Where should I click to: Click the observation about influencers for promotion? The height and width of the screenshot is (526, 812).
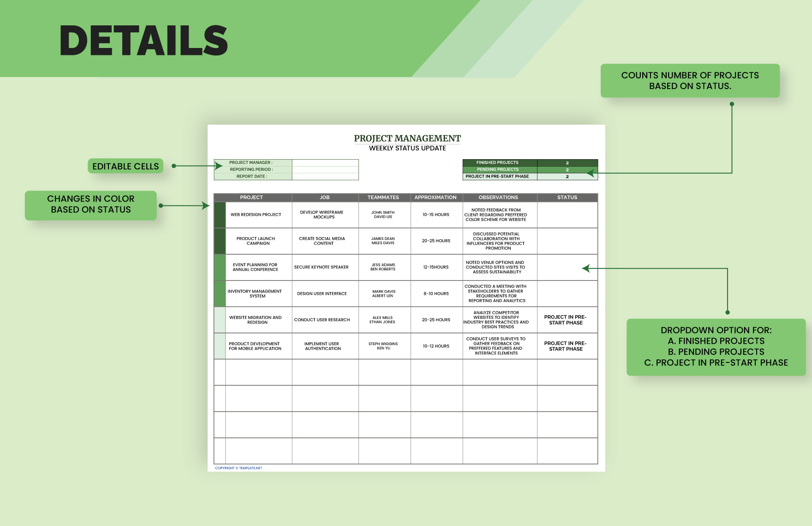(x=500, y=241)
